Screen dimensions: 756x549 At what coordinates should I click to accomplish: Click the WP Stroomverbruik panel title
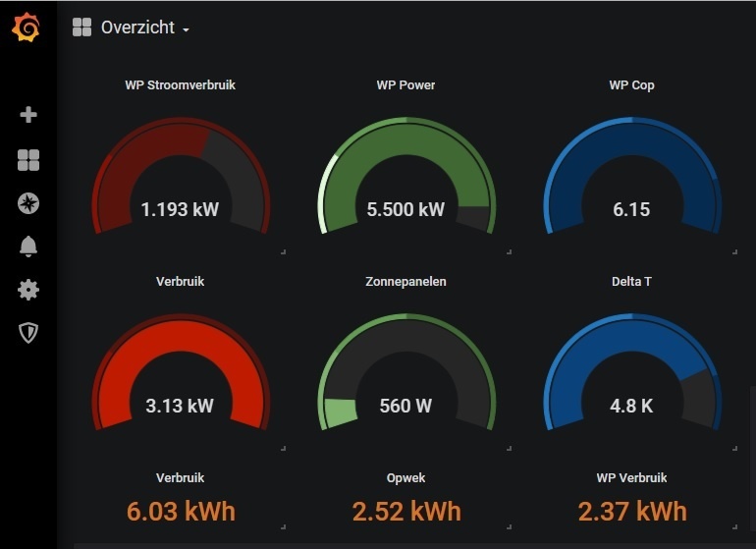point(181,84)
